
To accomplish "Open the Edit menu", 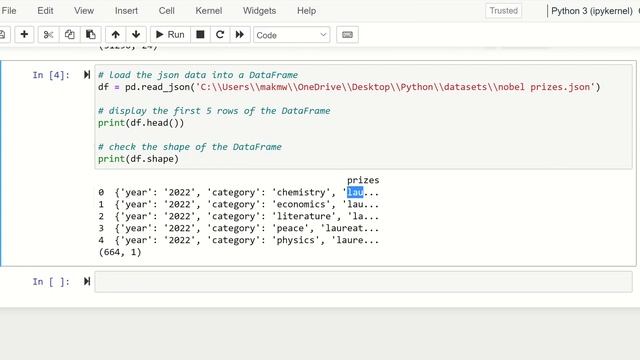I will tap(45, 11).
